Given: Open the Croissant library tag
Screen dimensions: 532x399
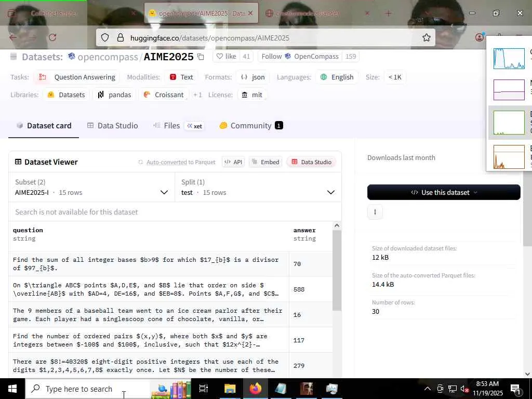Looking at the screenshot, I should pyautogui.click(x=164, y=95).
